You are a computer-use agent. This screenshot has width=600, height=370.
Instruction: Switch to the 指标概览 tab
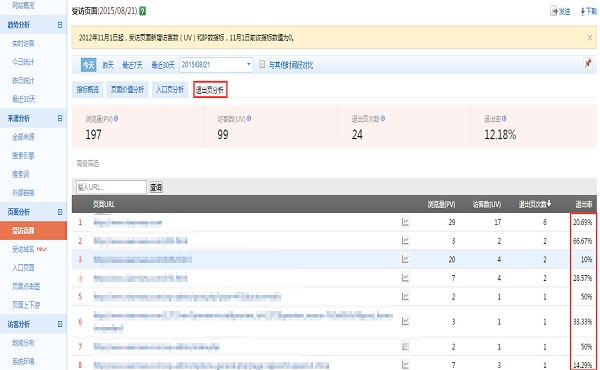point(88,90)
